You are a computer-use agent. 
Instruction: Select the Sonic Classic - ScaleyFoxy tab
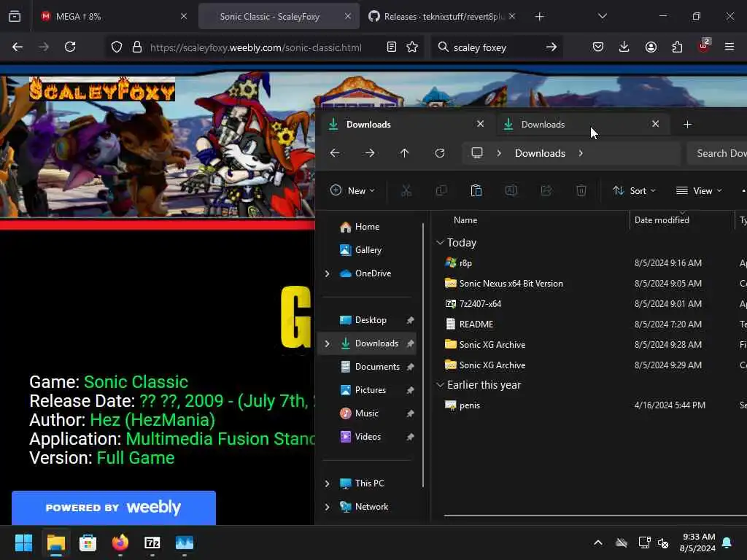(279, 16)
